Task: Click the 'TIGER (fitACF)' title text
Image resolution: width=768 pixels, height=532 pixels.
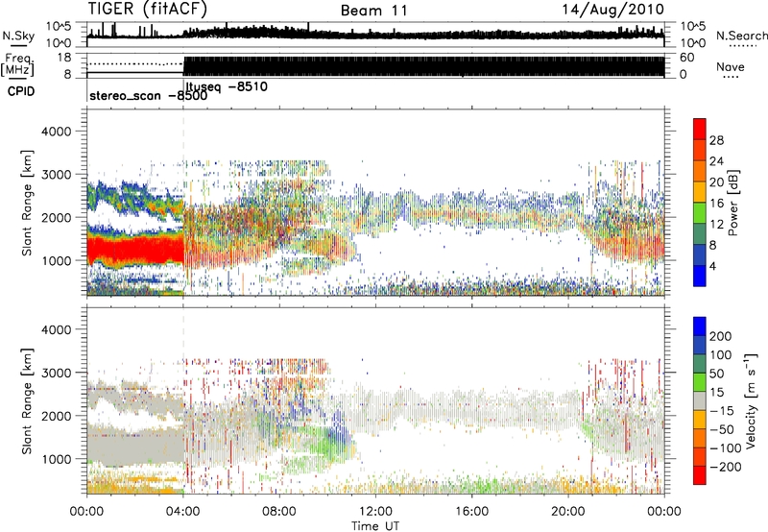Action: [148, 10]
